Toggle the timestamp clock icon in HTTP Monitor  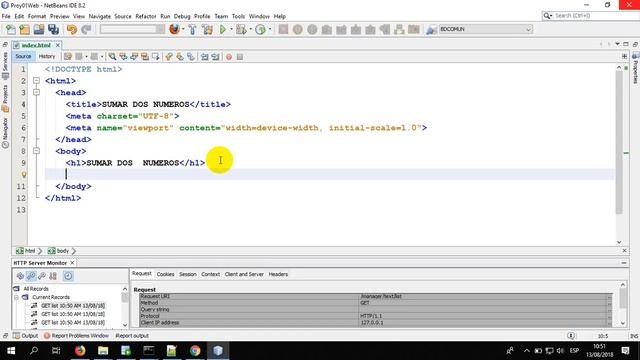68,276
